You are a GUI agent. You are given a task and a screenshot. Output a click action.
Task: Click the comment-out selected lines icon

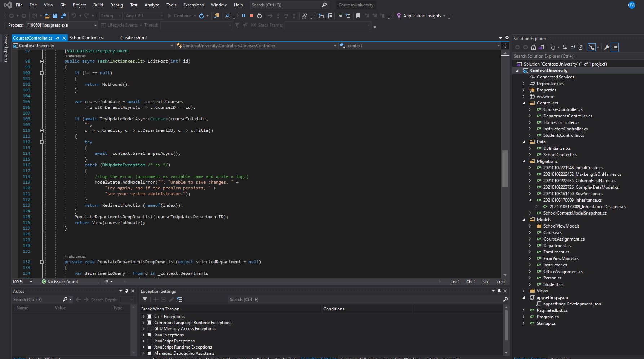point(340,16)
